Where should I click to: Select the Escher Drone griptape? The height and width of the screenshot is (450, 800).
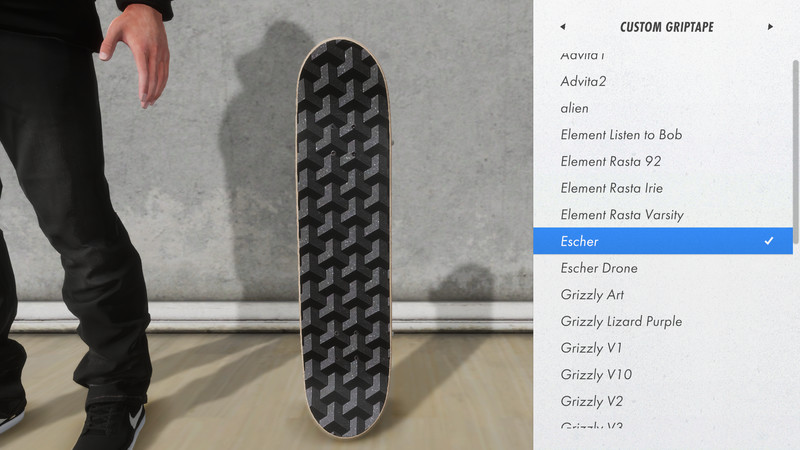[663, 268]
